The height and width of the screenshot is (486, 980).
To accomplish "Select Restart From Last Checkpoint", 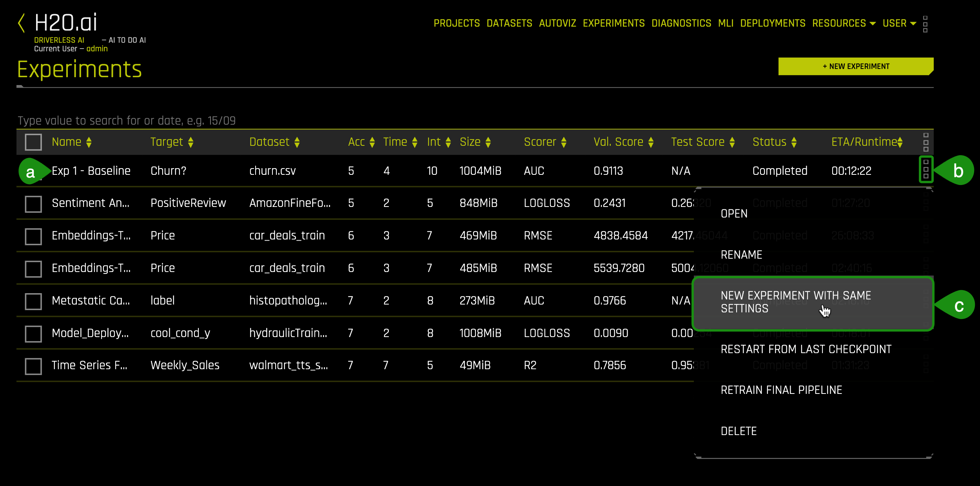I will pos(806,349).
